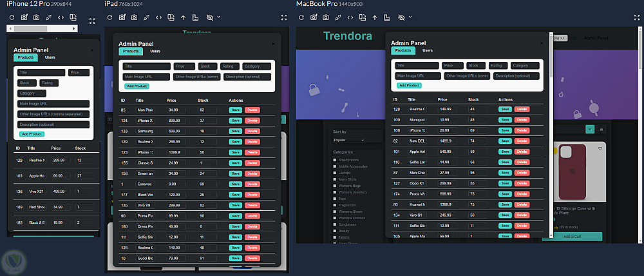Open devtools code icon for iPad
This screenshot has width=644, height=276.
point(158,17)
